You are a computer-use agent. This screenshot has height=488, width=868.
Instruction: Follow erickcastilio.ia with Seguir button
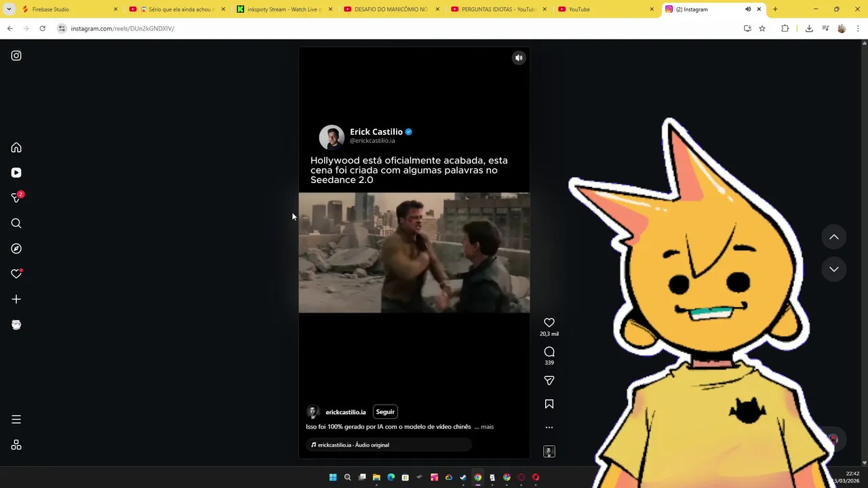(x=385, y=412)
